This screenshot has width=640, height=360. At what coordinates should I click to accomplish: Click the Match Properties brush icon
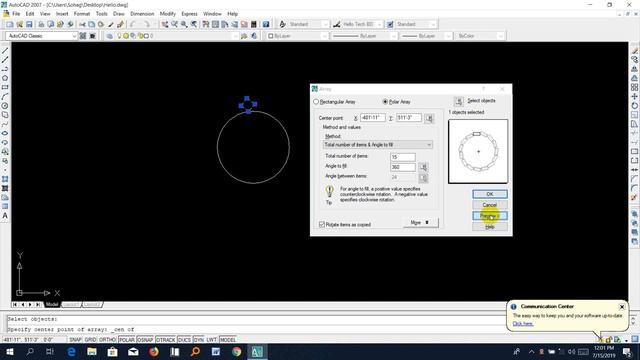[x=111, y=24]
